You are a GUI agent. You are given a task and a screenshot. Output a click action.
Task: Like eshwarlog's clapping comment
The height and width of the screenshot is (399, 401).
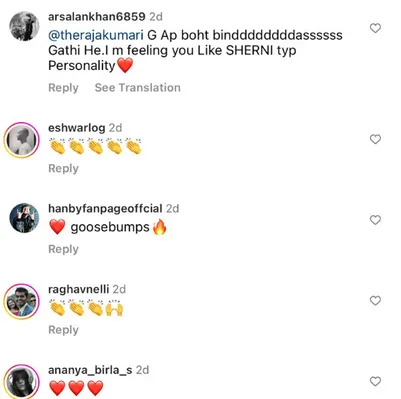pyautogui.click(x=375, y=139)
